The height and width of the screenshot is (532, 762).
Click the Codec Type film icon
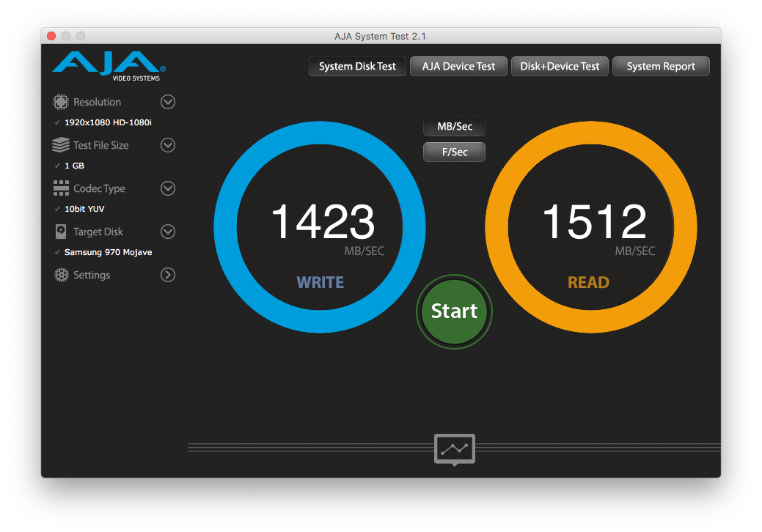61,188
